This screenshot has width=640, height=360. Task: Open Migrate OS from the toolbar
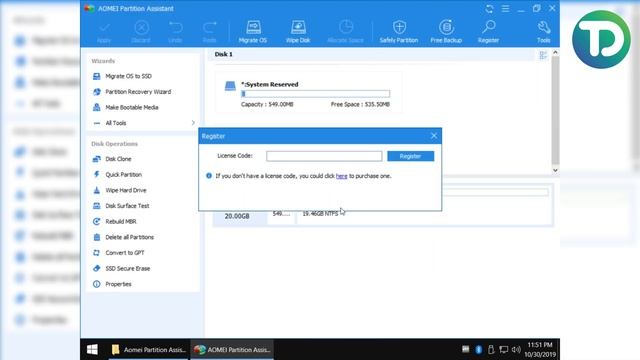[253, 32]
